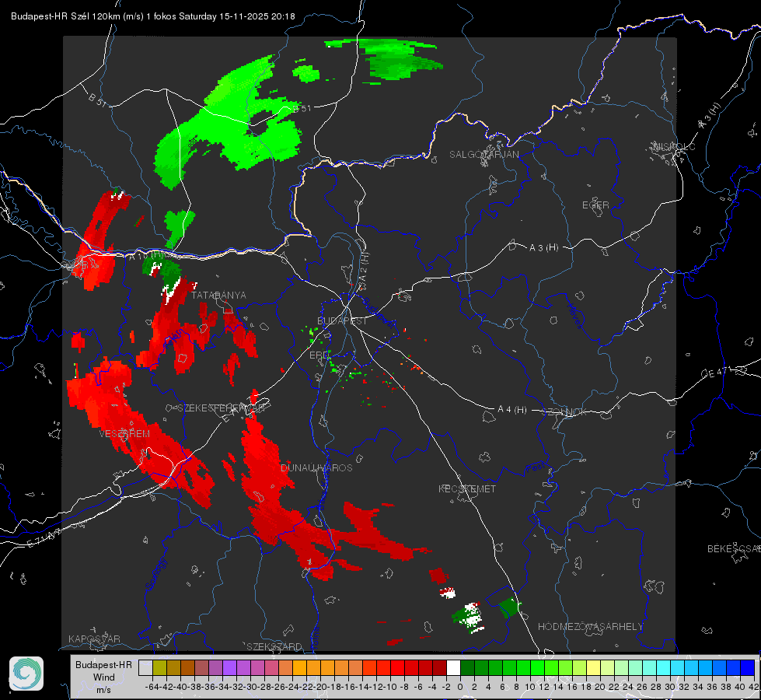
Task: Click the SZÉKESFEHÉRVÁR city label
Action: tap(222, 408)
